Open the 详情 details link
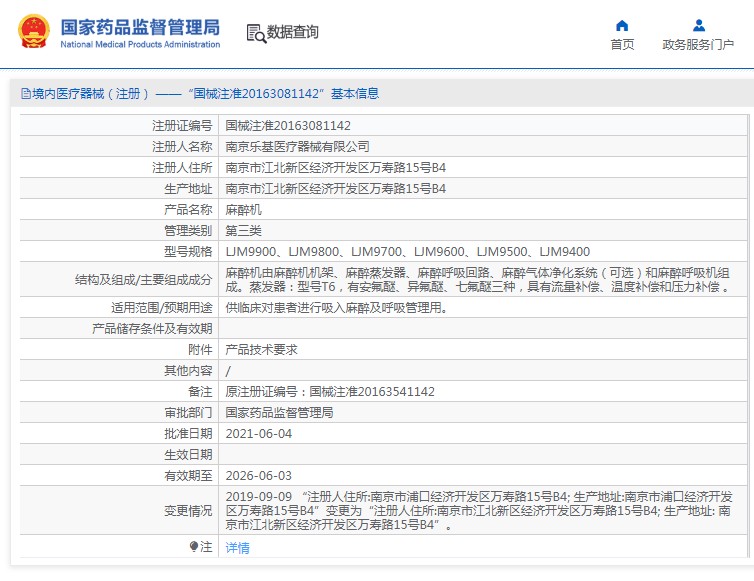This screenshot has height=581, width=754. click(237, 547)
